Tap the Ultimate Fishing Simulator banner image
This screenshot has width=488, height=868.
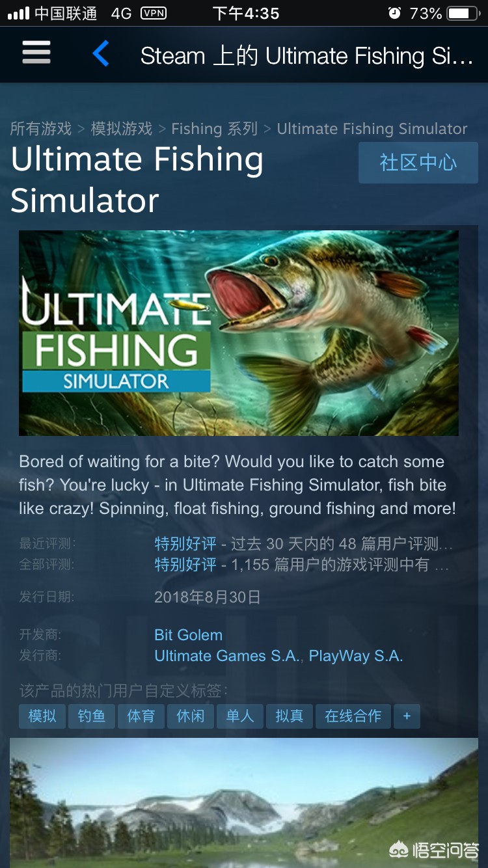tap(239, 333)
